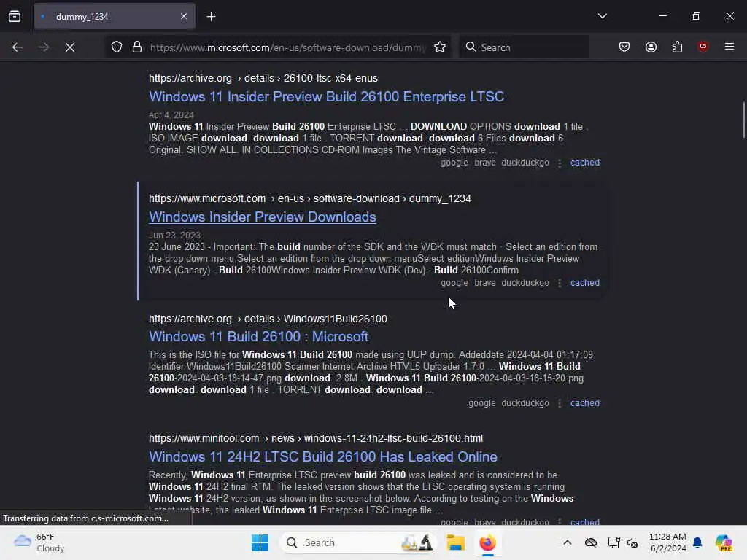Stop loading the page
Screen dimensions: 747x560
point(70,47)
